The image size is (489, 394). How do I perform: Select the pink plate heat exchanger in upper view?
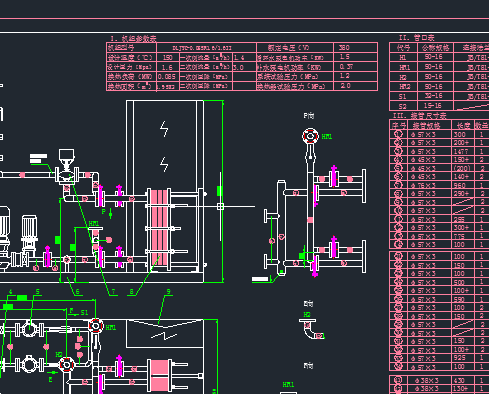pyautogui.click(x=159, y=228)
